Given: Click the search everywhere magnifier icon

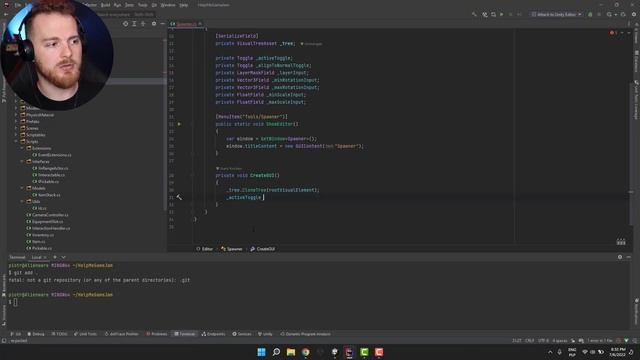Looking at the screenshot, I should (x=609, y=14).
